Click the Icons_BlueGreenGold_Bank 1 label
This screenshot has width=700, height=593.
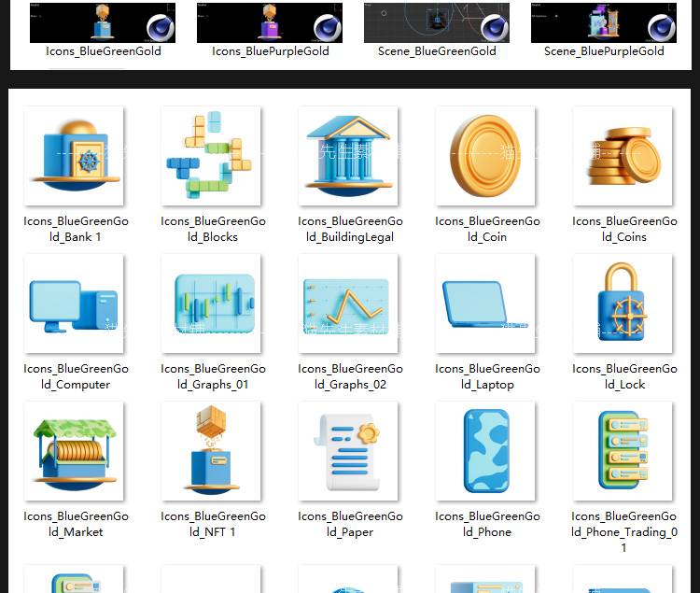[76, 229]
